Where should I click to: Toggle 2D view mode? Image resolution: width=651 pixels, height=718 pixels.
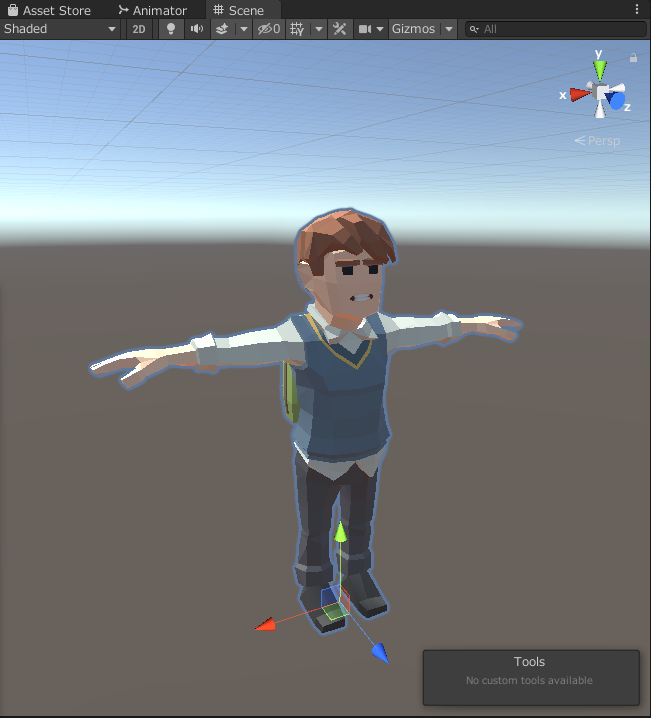139,29
